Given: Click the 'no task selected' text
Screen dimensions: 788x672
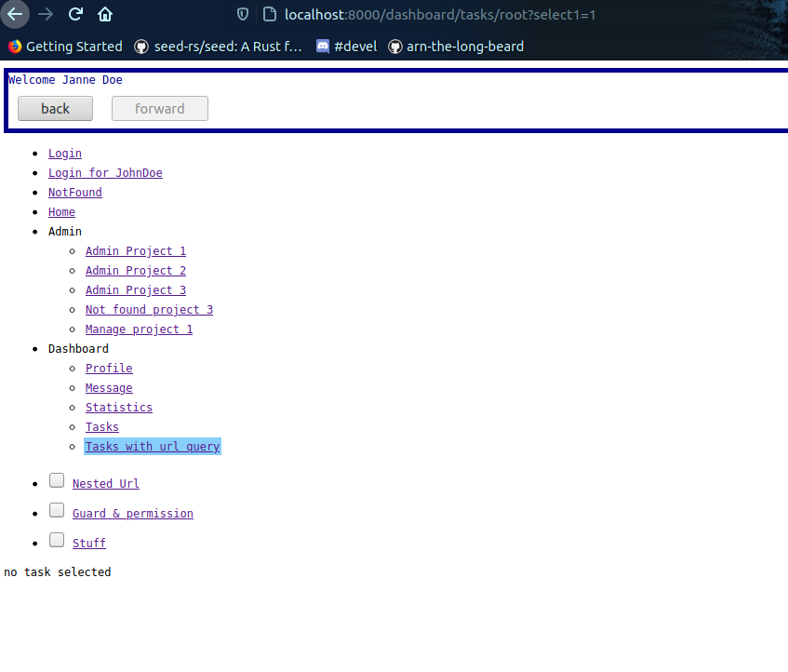Looking at the screenshot, I should point(58,572).
